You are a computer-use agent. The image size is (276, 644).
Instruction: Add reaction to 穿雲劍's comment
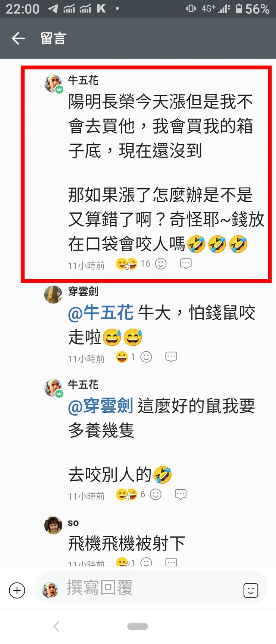click(146, 357)
